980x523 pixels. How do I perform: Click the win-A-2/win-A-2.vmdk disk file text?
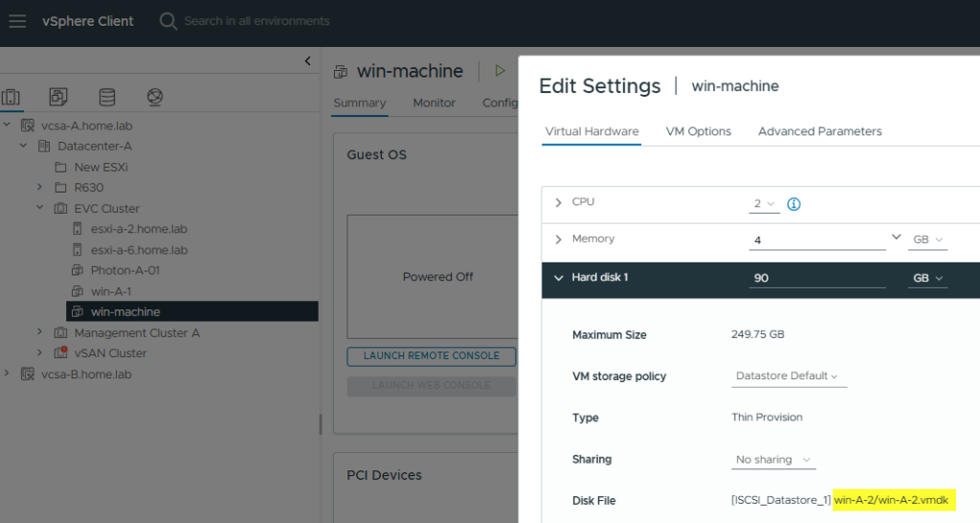pyautogui.click(x=891, y=500)
